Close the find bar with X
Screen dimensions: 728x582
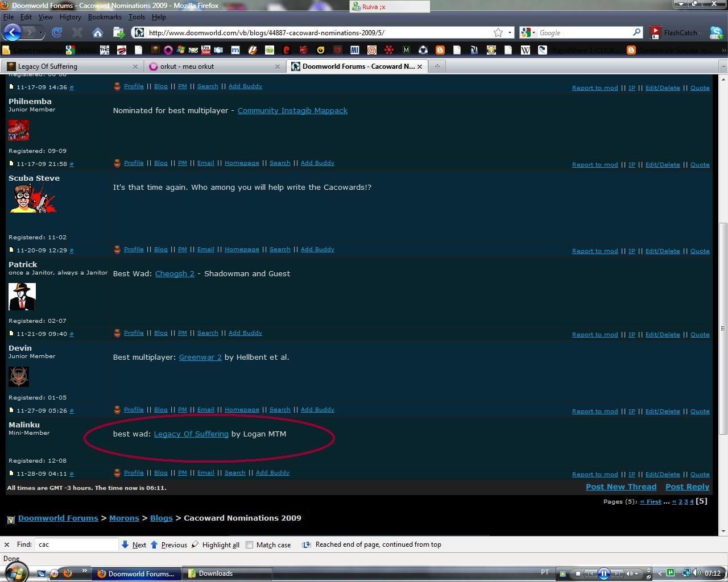[x=7, y=544]
